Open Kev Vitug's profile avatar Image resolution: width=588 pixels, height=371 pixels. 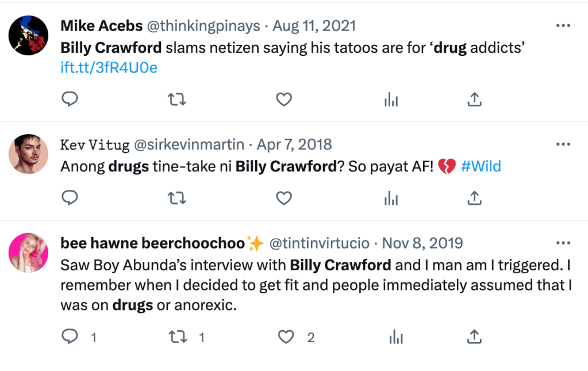coord(28,154)
